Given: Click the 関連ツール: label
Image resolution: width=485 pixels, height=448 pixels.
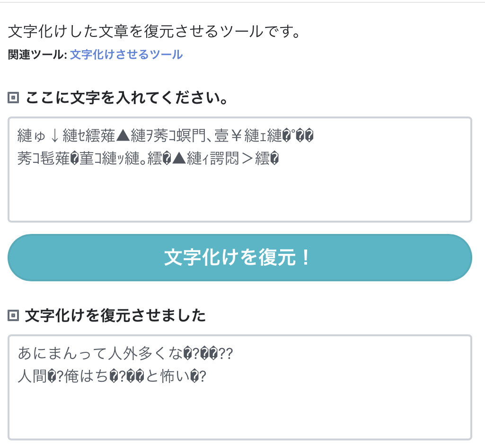Looking at the screenshot, I should (37, 54).
